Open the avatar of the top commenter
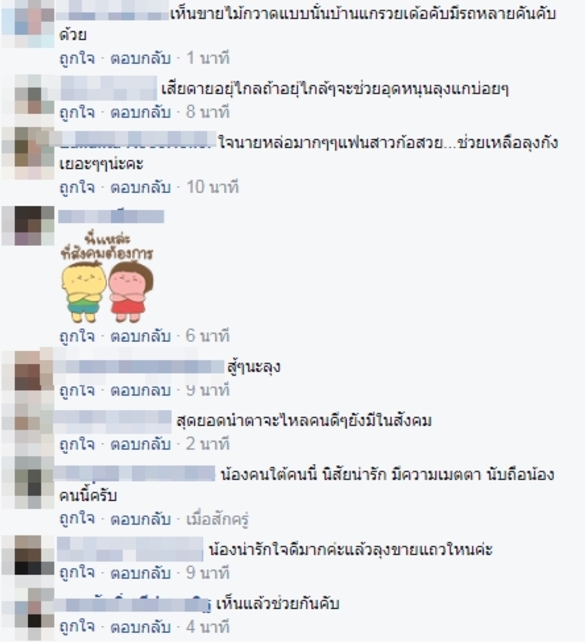585x643 pixels. pos(28,23)
